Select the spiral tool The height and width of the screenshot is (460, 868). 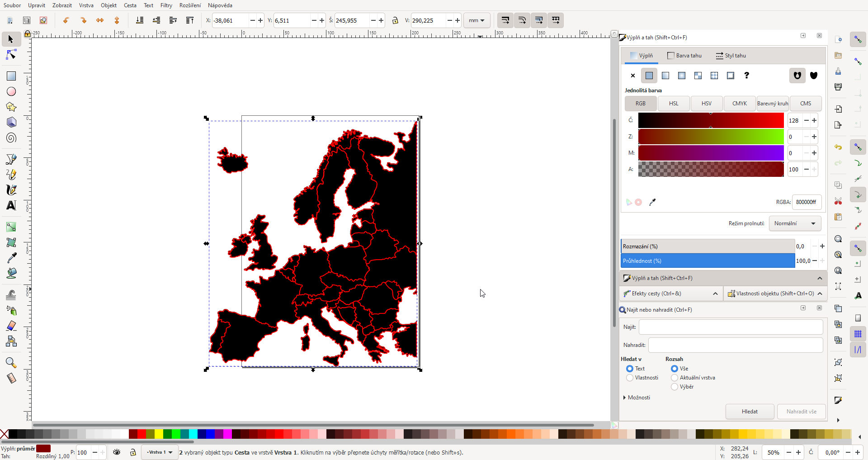tap(11, 138)
